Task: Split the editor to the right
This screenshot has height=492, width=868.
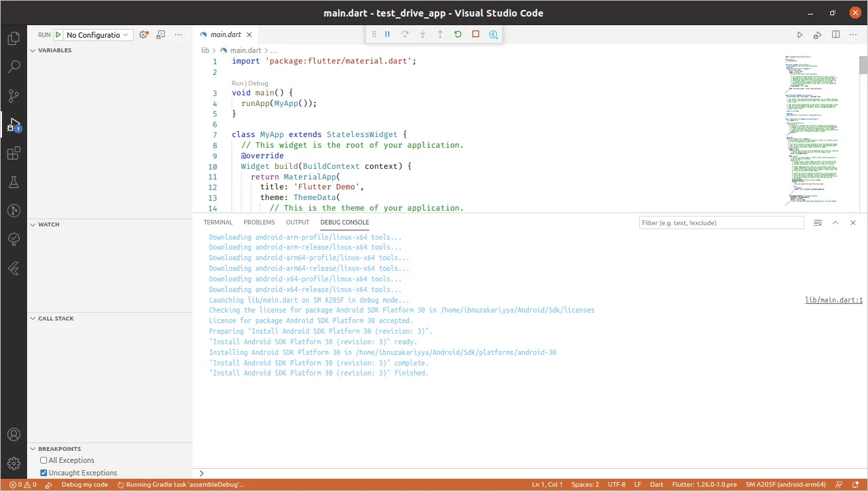Action: click(x=836, y=34)
